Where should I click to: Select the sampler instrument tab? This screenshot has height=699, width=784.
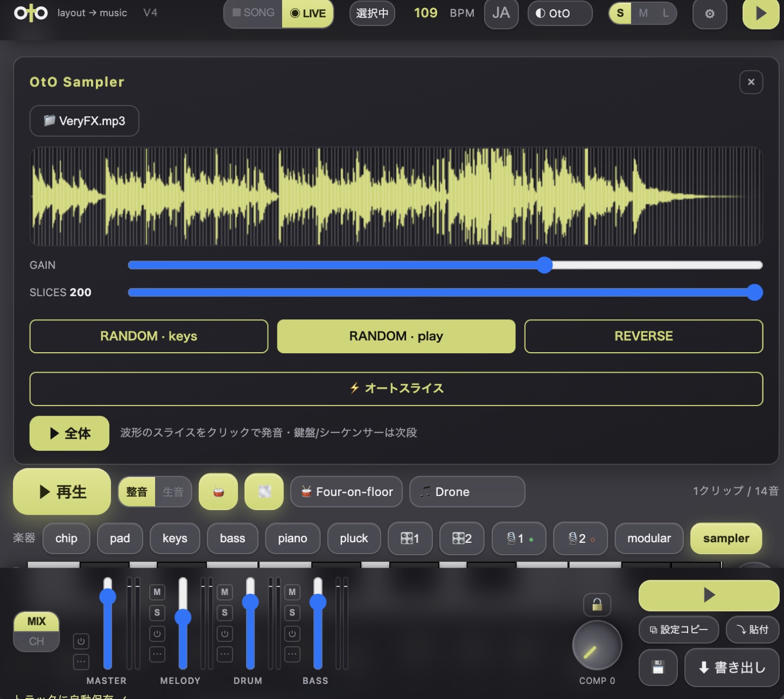coord(726,539)
